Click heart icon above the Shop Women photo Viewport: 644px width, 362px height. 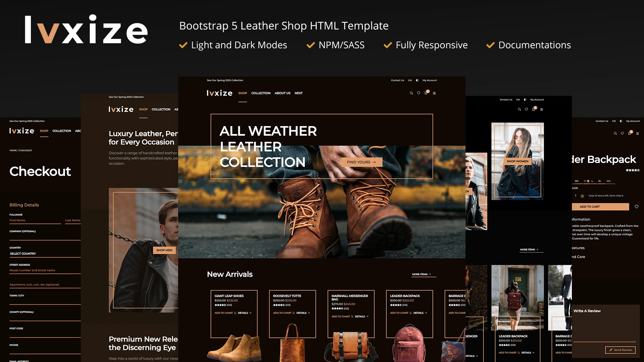pos(526,109)
